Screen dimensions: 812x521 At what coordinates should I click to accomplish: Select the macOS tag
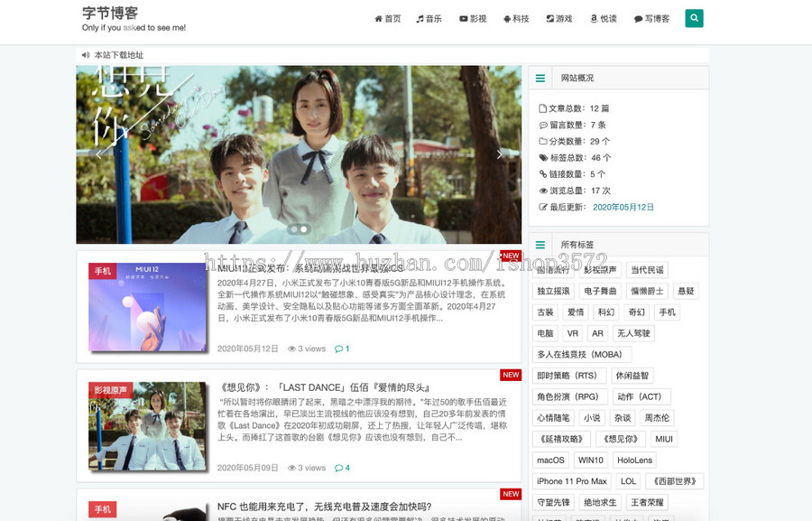point(550,461)
